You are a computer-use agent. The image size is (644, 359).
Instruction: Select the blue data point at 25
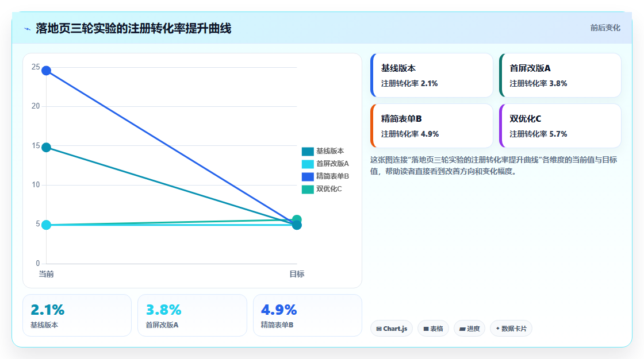click(47, 71)
